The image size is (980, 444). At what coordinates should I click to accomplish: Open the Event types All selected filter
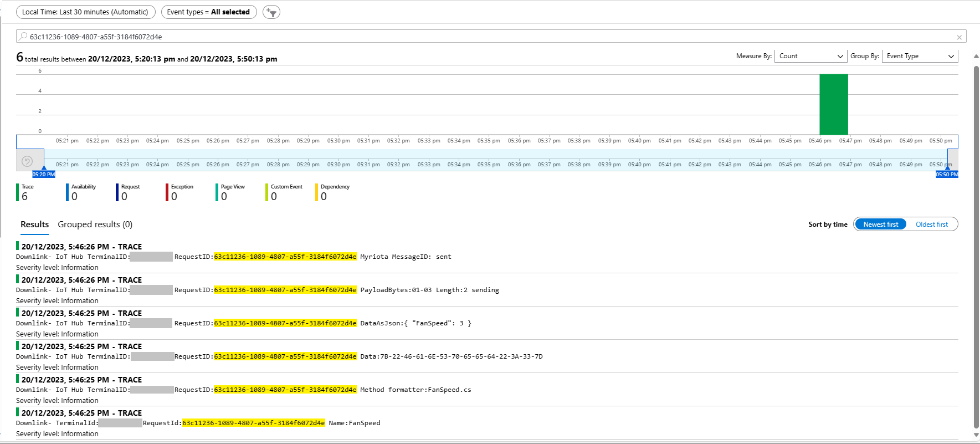[209, 12]
